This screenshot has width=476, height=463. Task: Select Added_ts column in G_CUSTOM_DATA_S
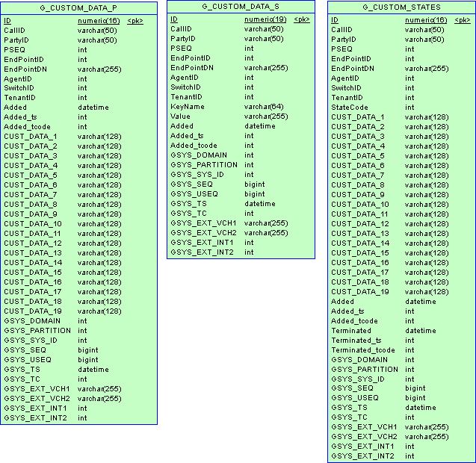pyautogui.click(x=187, y=136)
